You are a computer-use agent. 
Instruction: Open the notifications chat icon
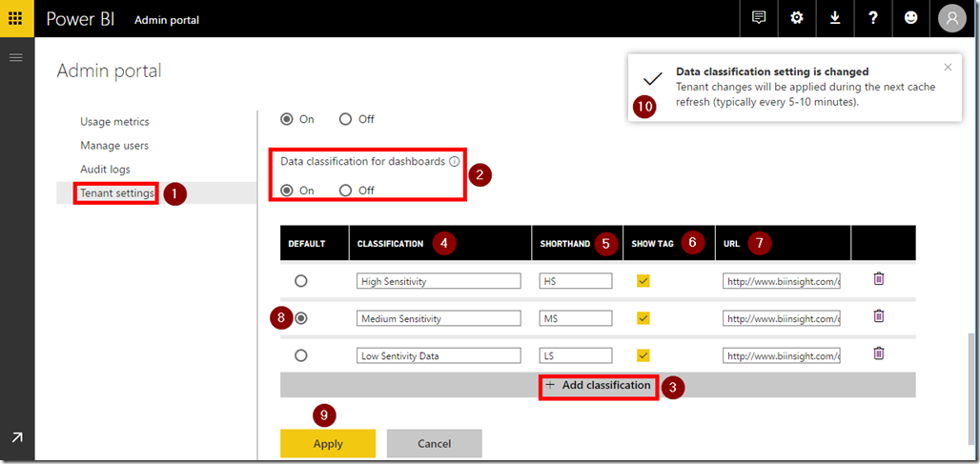click(759, 18)
